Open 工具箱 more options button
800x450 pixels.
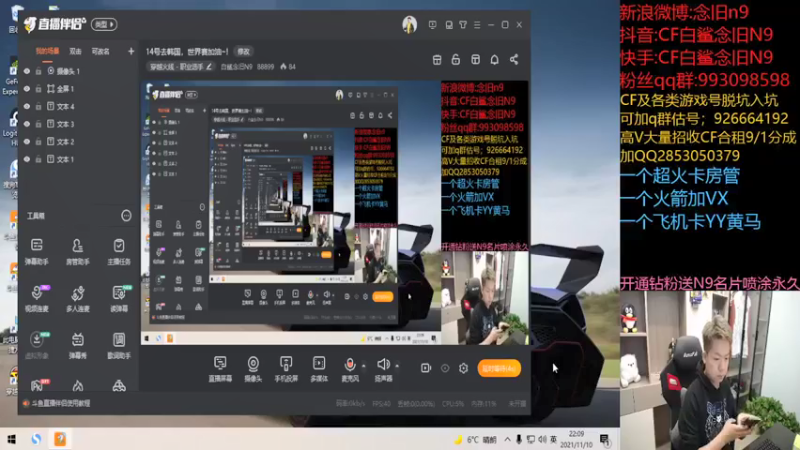(126, 216)
